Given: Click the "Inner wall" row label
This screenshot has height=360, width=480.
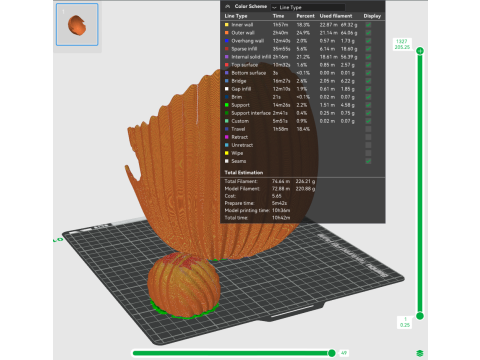Looking at the screenshot, I should click(242, 25).
